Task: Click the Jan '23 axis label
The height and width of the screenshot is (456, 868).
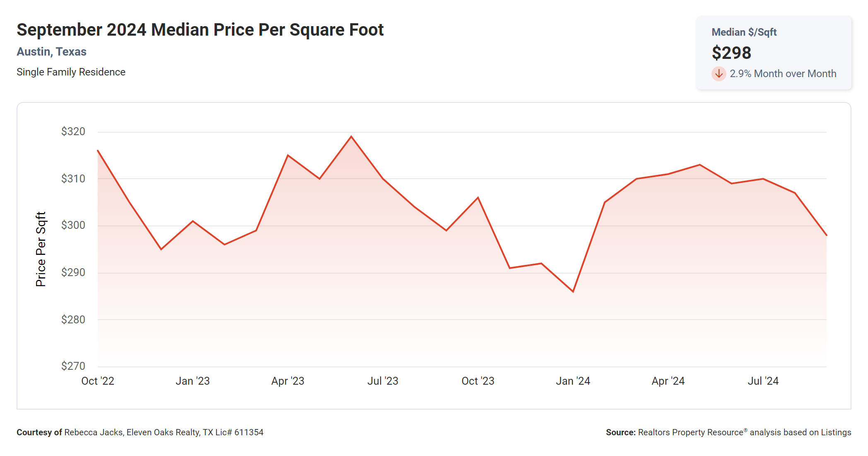Action: (x=193, y=381)
